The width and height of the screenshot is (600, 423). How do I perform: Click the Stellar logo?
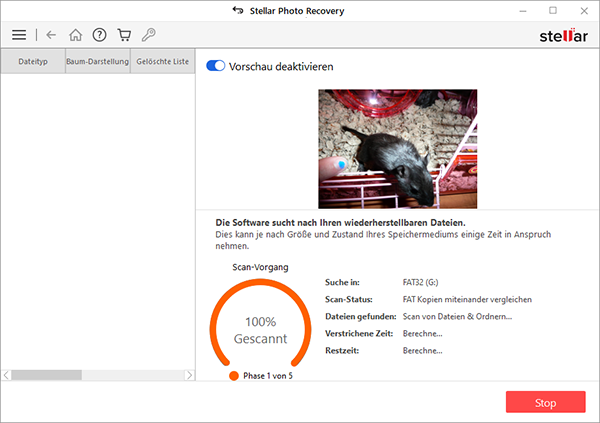(x=563, y=36)
